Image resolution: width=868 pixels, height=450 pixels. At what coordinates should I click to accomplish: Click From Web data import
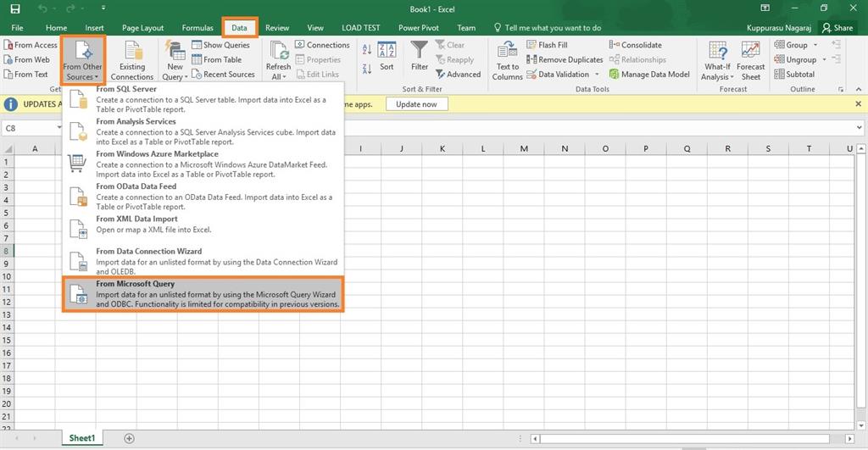coord(26,59)
